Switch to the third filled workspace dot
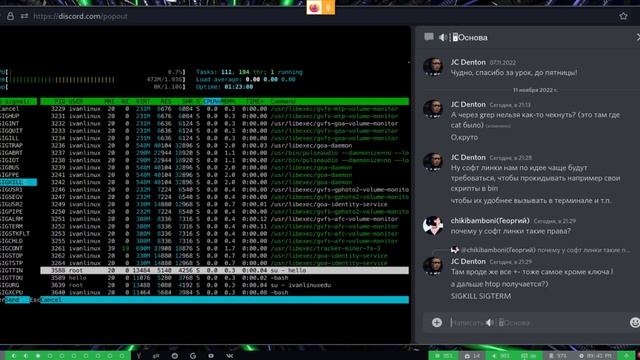Screen dimensions: 640x360 pos(38,356)
